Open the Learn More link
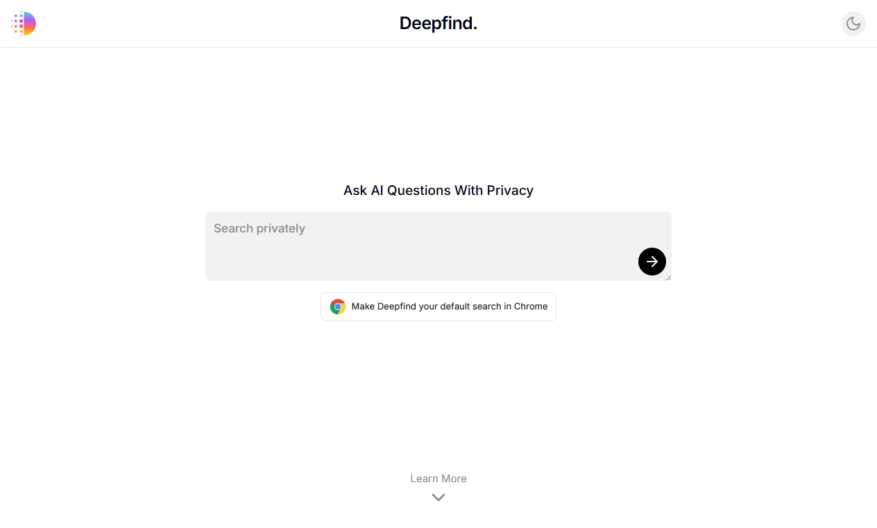877x528 pixels. (x=438, y=479)
